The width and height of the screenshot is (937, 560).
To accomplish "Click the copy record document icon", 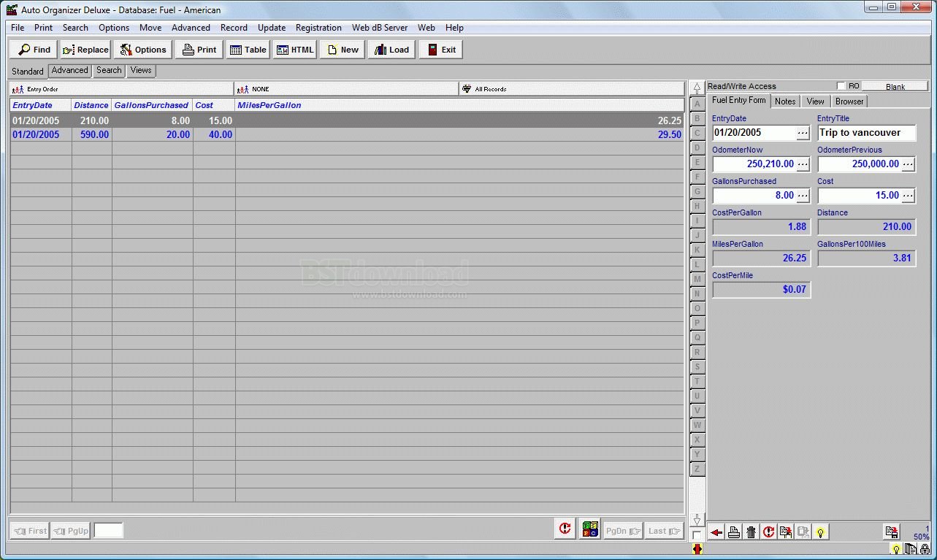I will (x=786, y=532).
